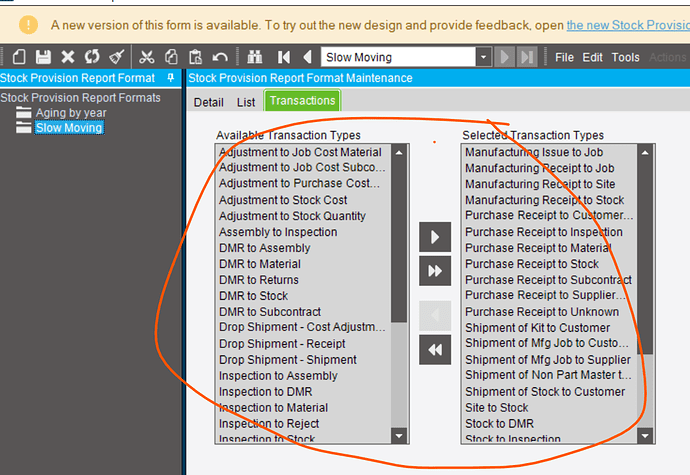The width and height of the screenshot is (690, 475).
Task: Click the Available Transaction Types list scroll-down arrow
Action: pos(399,436)
